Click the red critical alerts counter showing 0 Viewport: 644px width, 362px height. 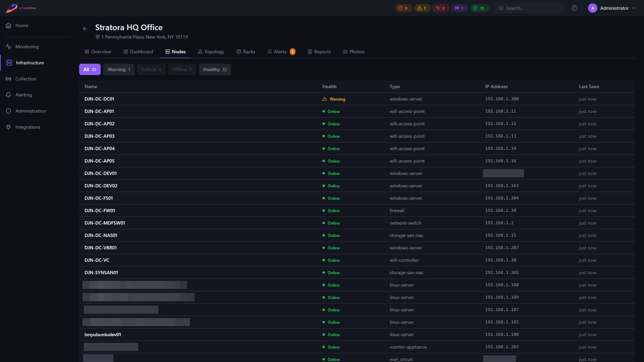click(403, 8)
